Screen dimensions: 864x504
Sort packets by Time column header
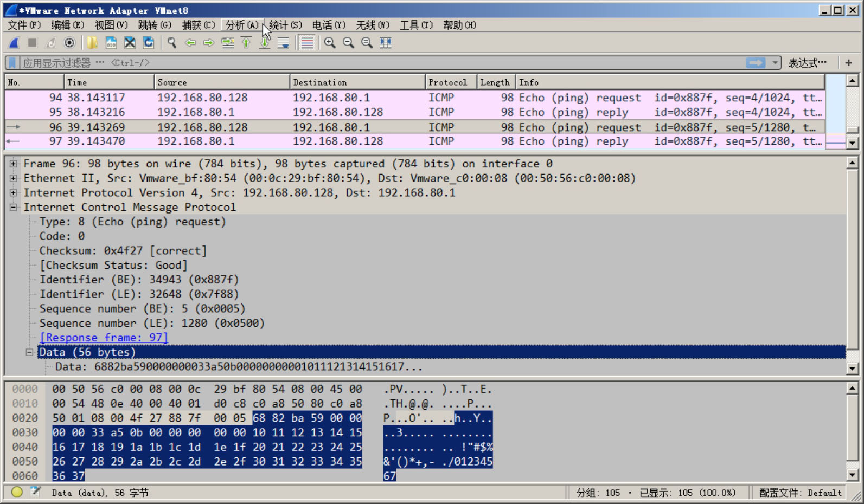108,82
